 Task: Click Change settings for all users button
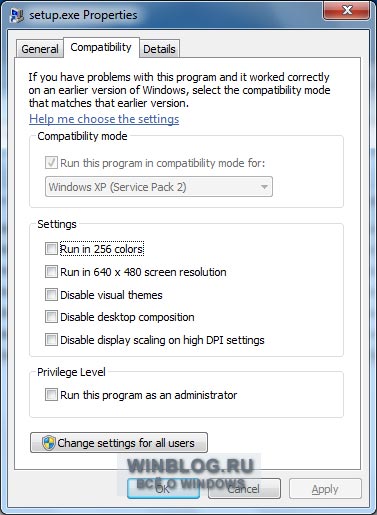(x=119, y=443)
